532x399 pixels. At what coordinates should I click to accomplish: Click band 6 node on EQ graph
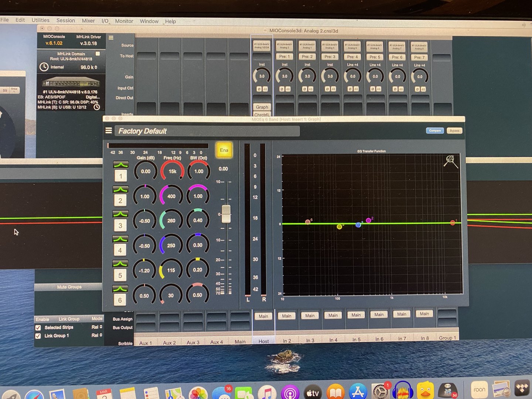point(308,222)
